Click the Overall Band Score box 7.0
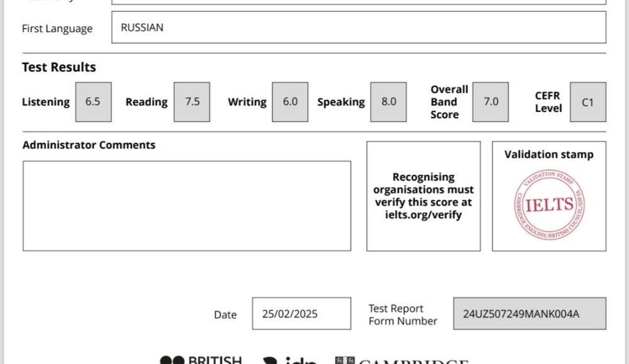Image resolution: width=629 pixels, height=364 pixels. tap(491, 102)
